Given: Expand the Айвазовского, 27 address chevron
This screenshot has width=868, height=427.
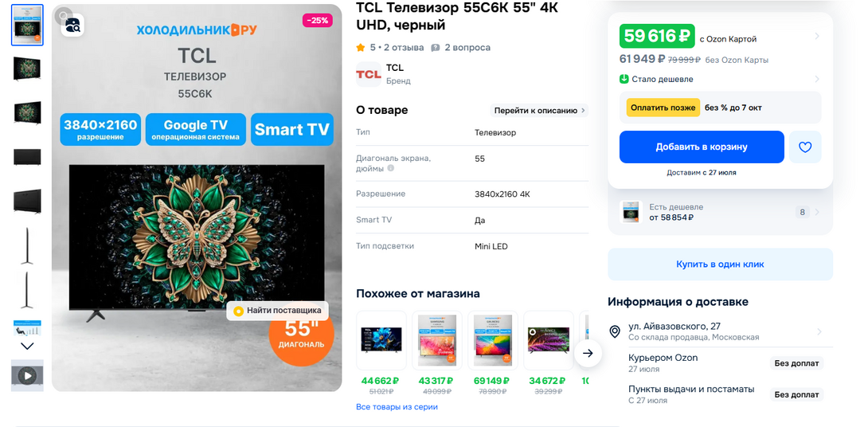Looking at the screenshot, I should point(819,331).
